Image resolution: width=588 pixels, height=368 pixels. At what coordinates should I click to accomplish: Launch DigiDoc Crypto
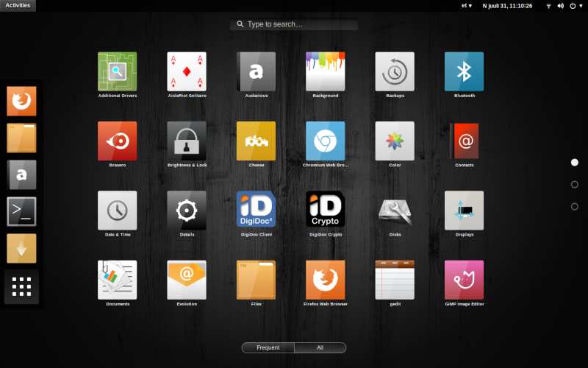(326, 209)
